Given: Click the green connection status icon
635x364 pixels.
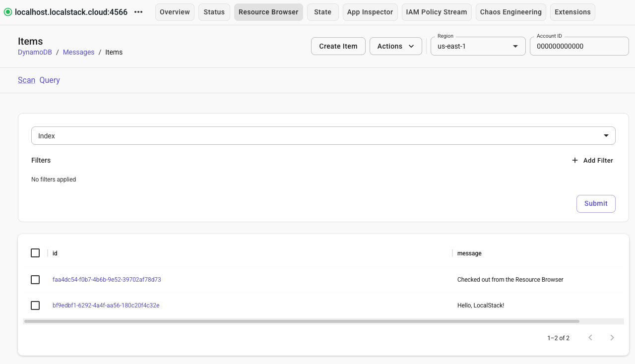Looking at the screenshot, I should (8, 12).
